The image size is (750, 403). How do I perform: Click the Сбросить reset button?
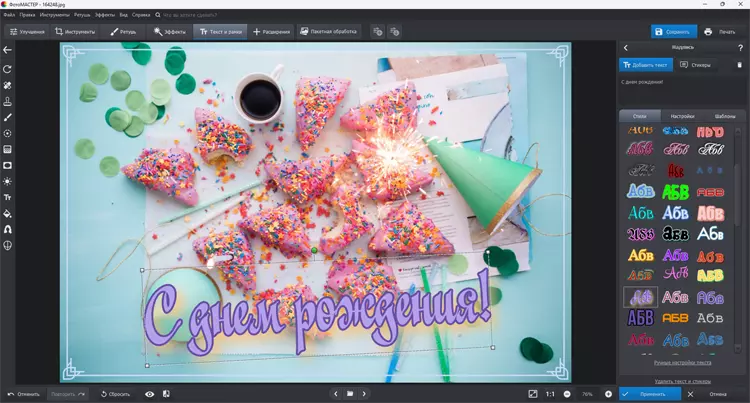pos(115,394)
